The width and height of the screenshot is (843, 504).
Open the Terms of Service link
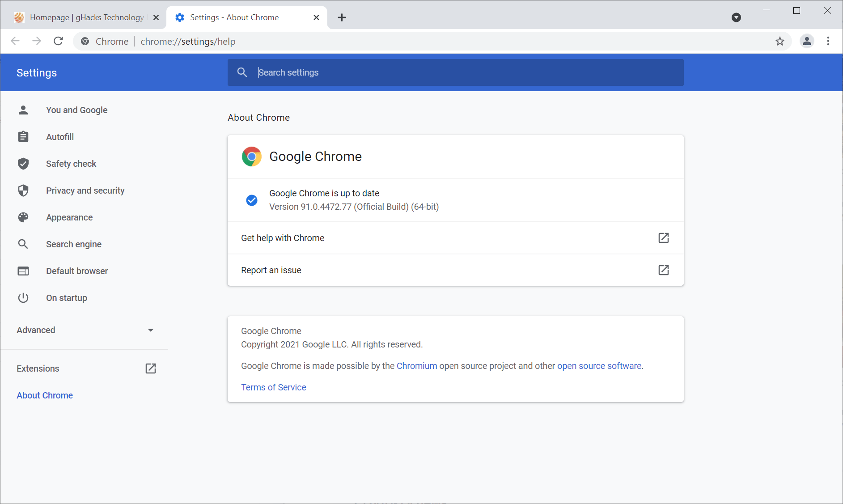(274, 387)
